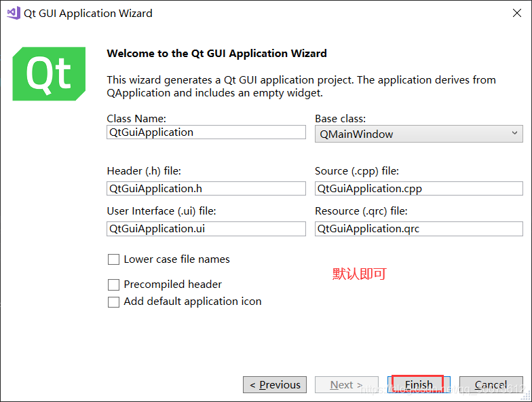Cancel the wizard
This screenshot has width=532, height=402.
pos(491,384)
